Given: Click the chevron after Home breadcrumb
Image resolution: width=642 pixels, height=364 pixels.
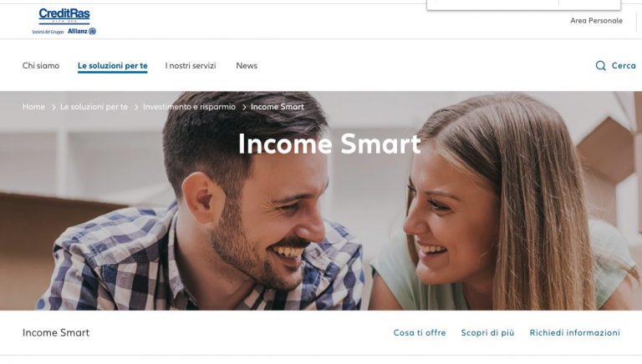Looking at the screenshot, I should coord(53,107).
